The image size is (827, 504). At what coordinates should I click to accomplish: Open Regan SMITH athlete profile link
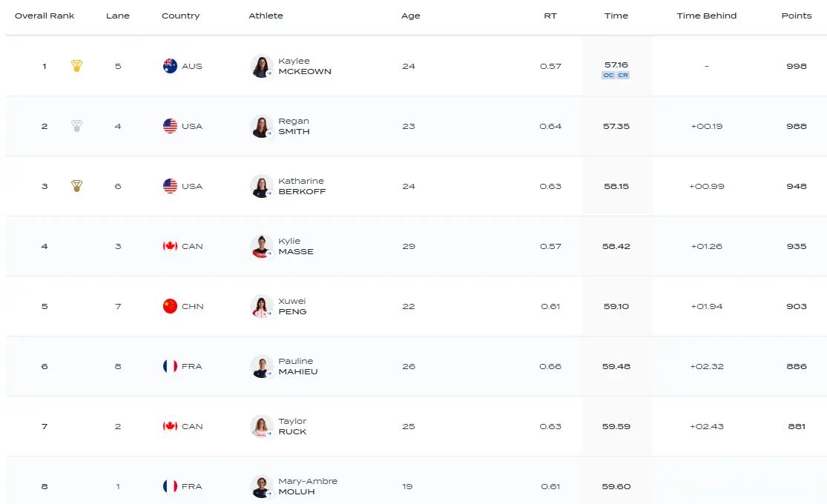[x=294, y=126]
